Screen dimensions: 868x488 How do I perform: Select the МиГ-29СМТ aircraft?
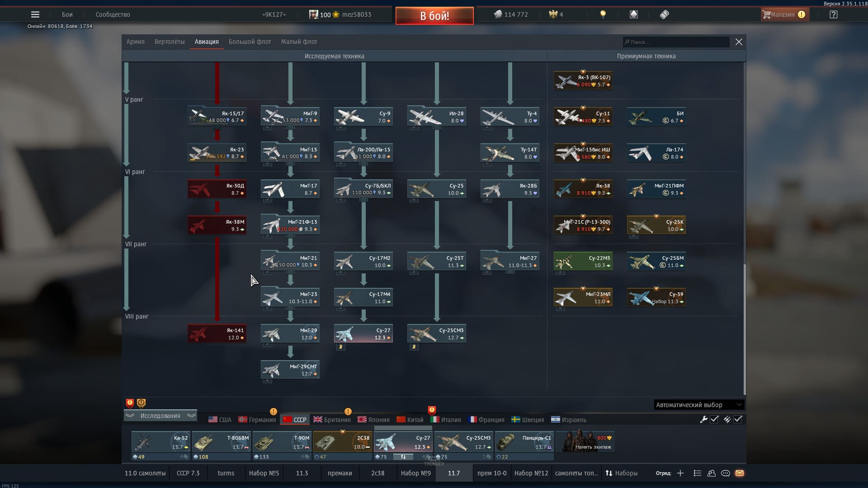click(x=290, y=370)
